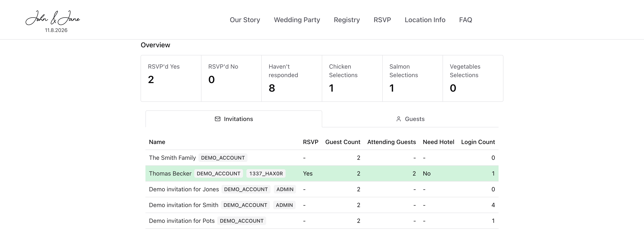
Task: Open Location Info in navigation
Action: click(x=425, y=20)
